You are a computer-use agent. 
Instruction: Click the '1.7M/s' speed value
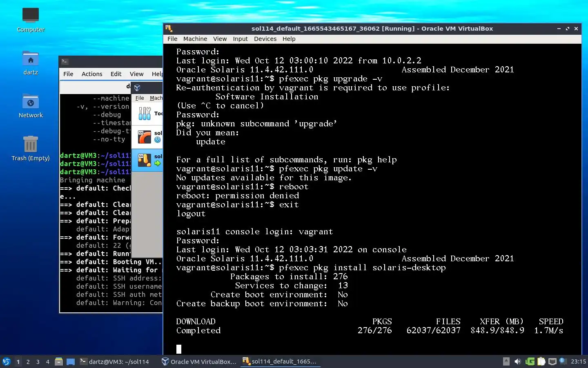click(x=549, y=331)
